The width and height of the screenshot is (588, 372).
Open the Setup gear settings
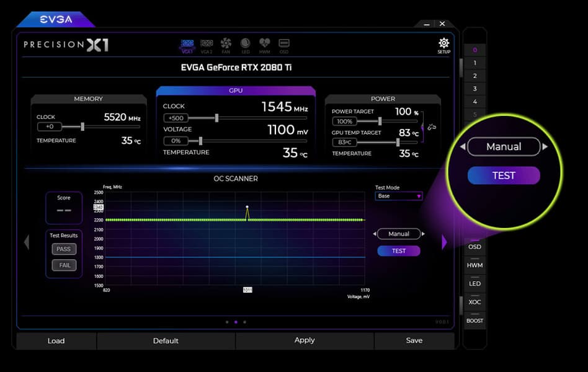click(443, 45)
